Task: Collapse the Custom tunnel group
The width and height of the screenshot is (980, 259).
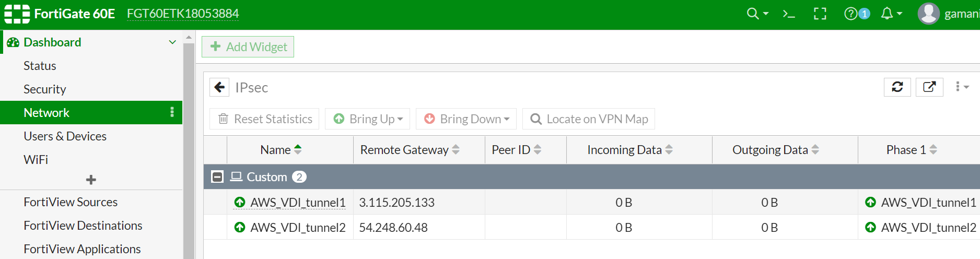Action: coord(217,177)
